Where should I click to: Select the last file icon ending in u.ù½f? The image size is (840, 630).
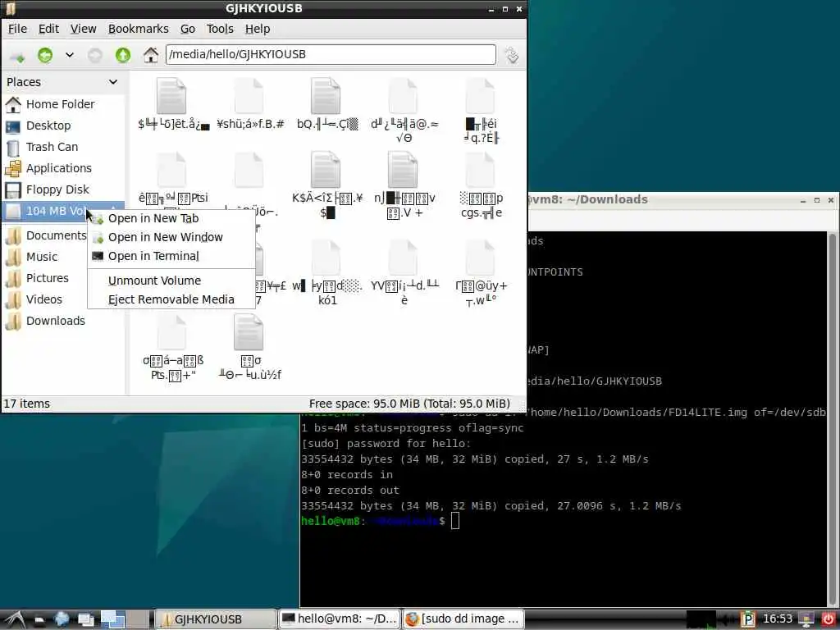(x=249, y=332)
